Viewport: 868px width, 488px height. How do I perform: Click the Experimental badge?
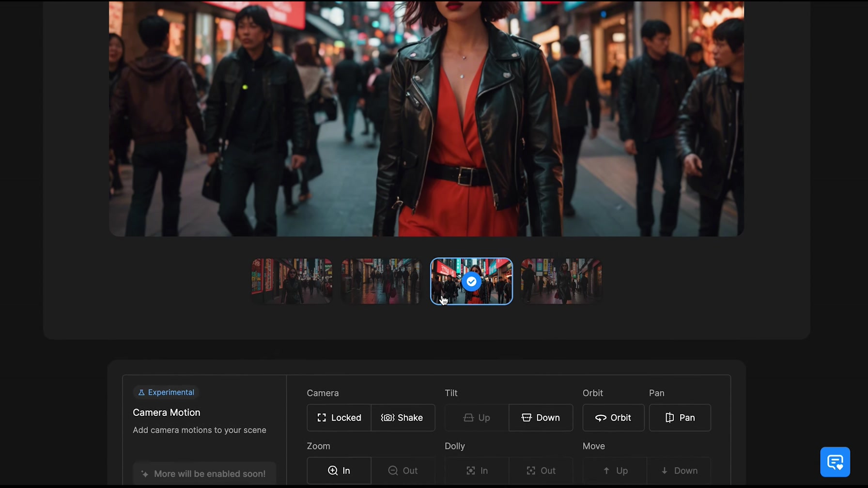(166, 392)
